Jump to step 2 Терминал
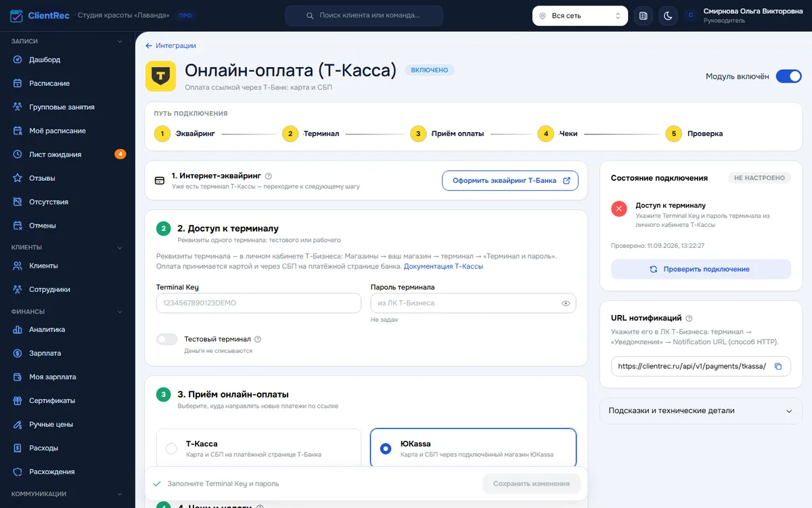812x508 pixels. pos(311,134)
